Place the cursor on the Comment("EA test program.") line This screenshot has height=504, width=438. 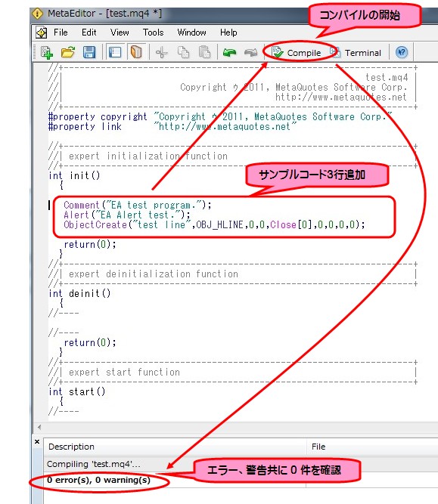(138, 205)
